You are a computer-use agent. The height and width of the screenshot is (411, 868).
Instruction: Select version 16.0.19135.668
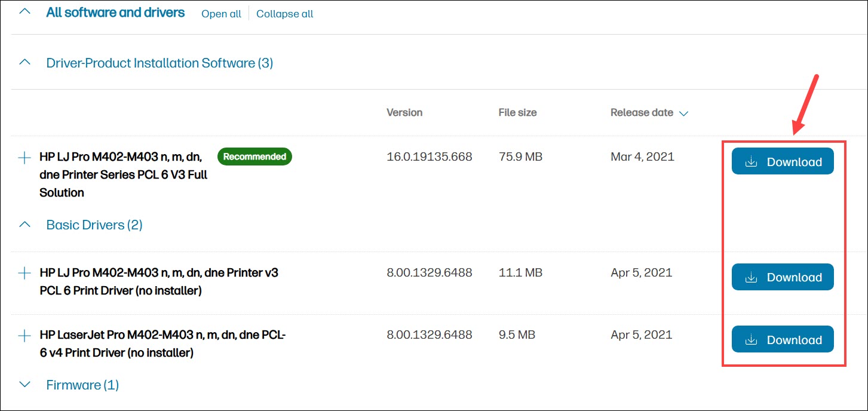point(430,157)
